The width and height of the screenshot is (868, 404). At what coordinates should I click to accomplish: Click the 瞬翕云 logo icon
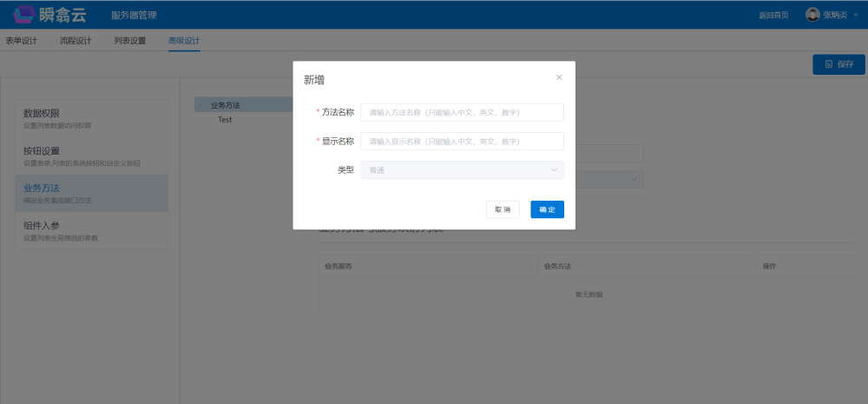[x=25, y=14]
